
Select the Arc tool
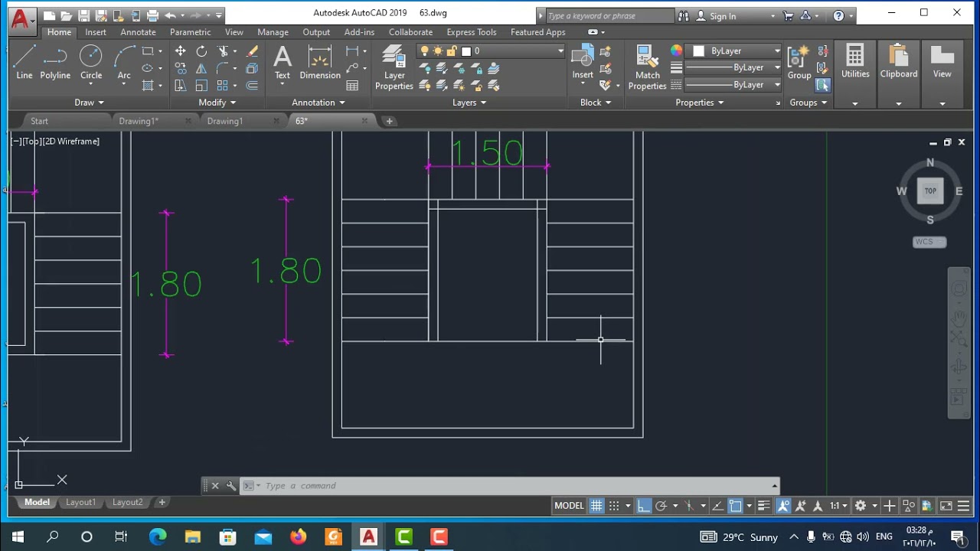click(x=124, y=63)
